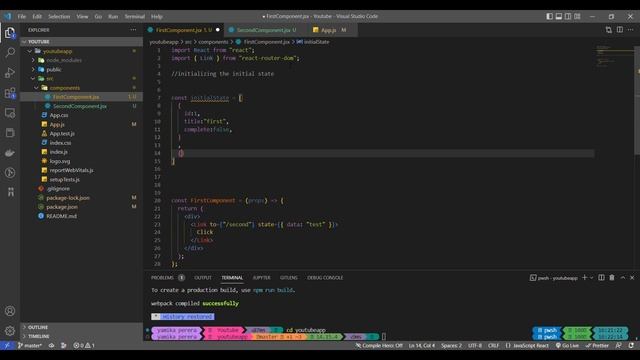Viewport: 640px width, 360px height.
Task: Switch to DEBUG CONSOLE panel tab
Action: tap(325, 278)
